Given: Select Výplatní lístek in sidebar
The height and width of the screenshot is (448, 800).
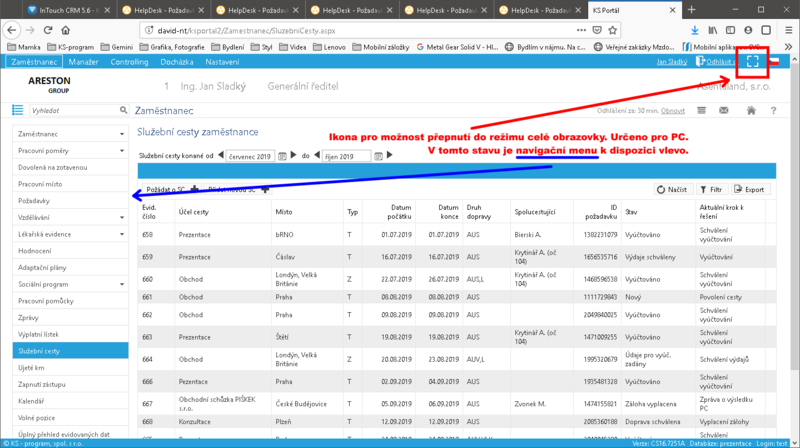Looking at the screenshot, I should pyautogui.click(x=70, y=334).
